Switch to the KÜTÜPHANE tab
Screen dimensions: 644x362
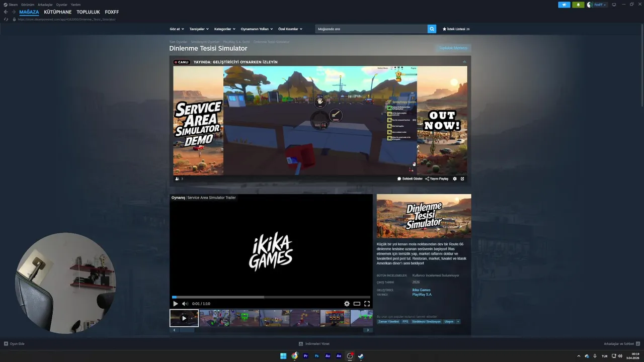[58, 12]
